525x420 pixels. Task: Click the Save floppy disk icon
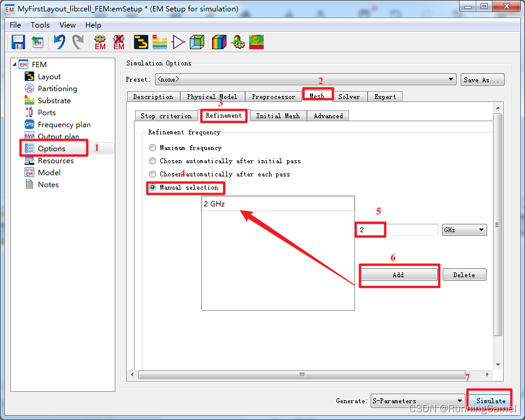click(18, 42)
